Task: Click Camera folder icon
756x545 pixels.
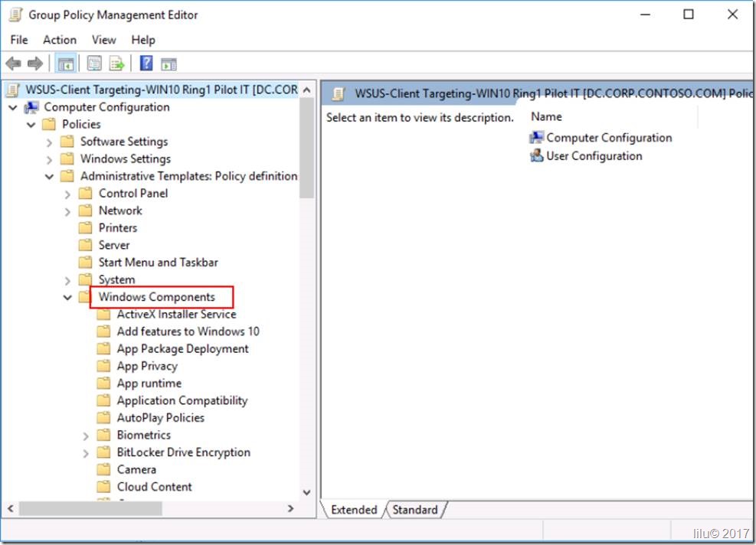Action: [x=103, y=470]
